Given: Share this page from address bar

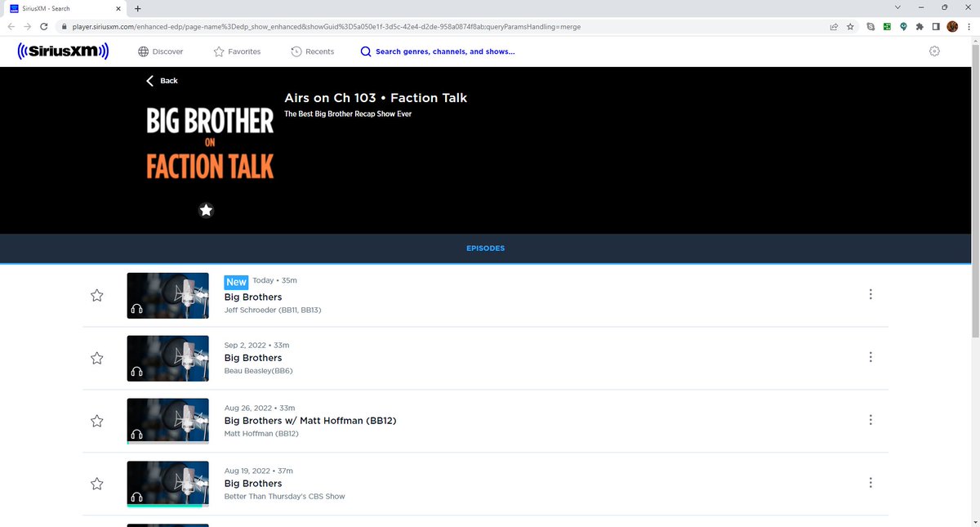Looking at the screenshot, I should pyautogui.click(x=833, y=26).
